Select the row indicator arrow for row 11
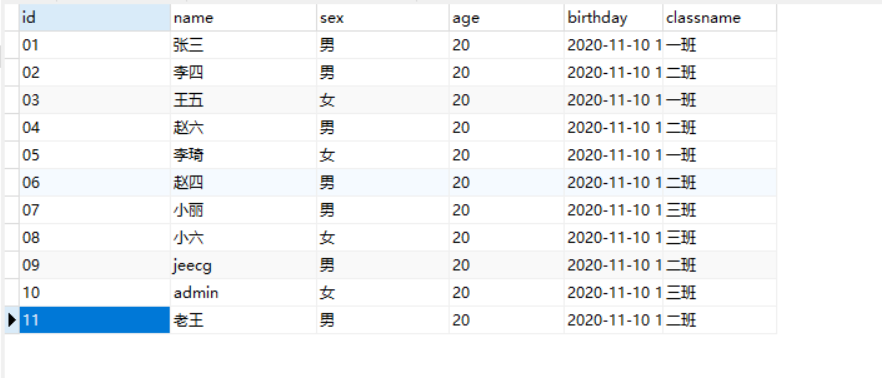 (11, 320)
